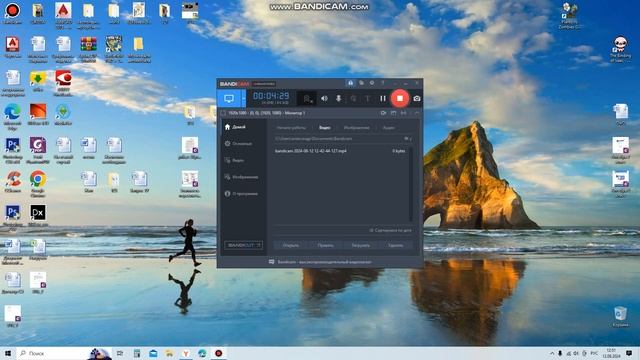Select the Dx desktop shortcut
Image resolution: width=640 pixels, height=360 pixels.
pyautogui.click(x=38, y=217)
